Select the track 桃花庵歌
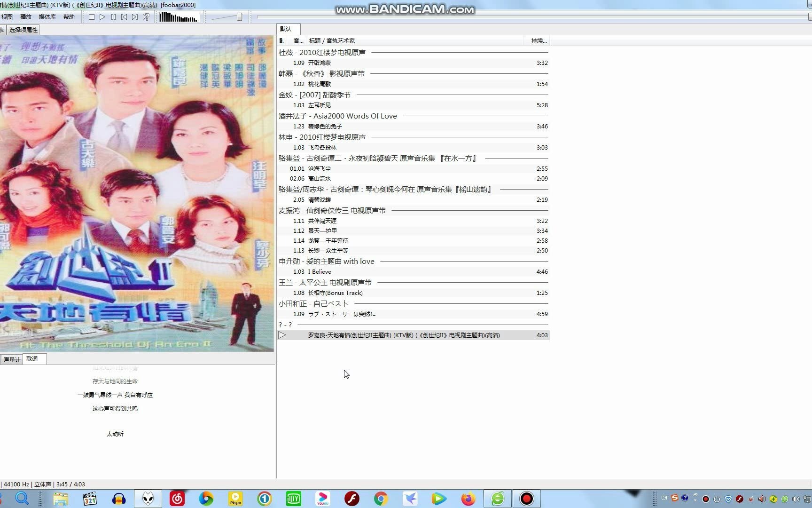Viewport: 812px width, 508px height. point(413,84)
